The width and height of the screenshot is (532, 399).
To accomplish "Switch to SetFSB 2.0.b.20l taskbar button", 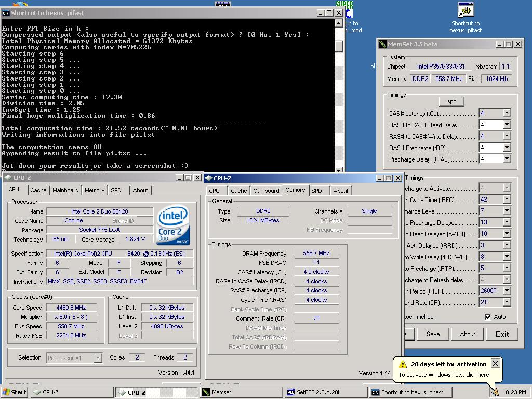I will pyautogui.click(x=326, y=392).
